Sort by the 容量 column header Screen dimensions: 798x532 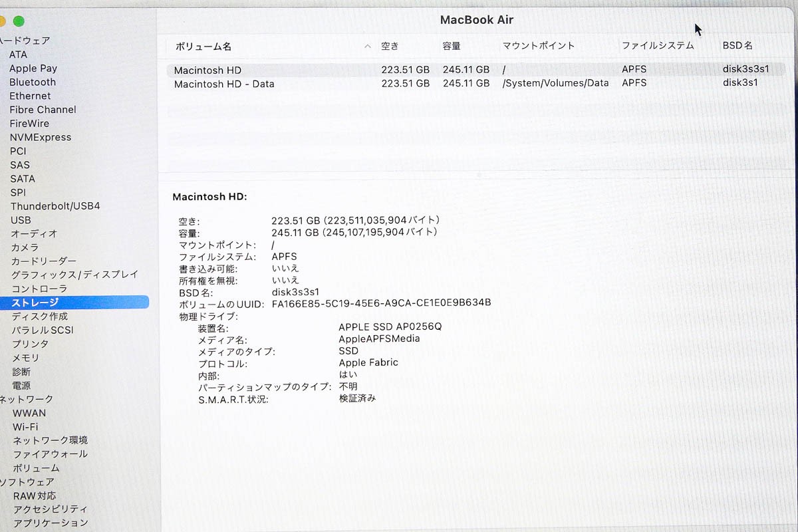(452, 46)
